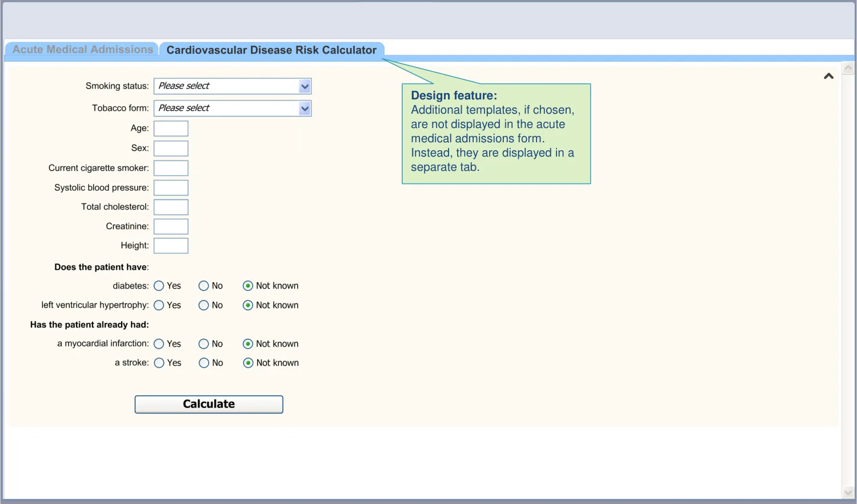This screenshot has width=857, height=504.
Task: Click into the Creatinine field
Action: (x=171, y=227)
